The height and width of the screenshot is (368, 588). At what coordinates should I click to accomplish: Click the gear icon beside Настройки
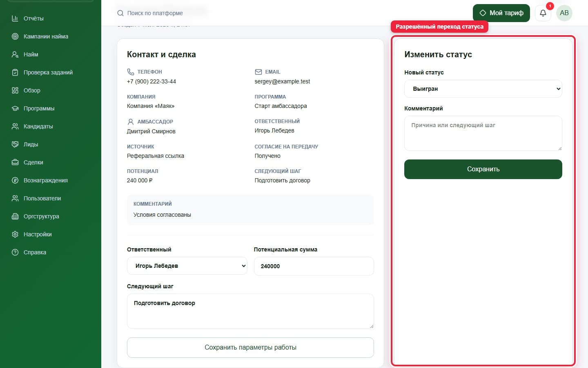tap(15, 234)
